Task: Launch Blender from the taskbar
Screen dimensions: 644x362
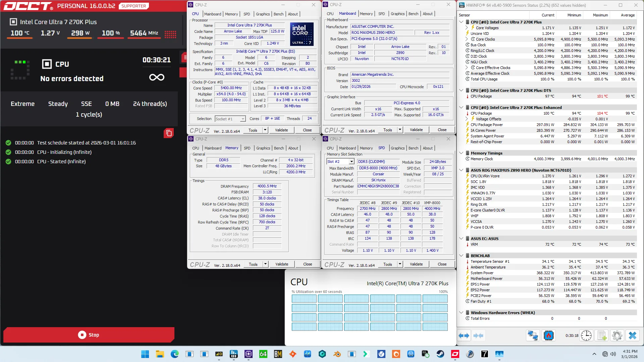Action: (x=337, y=354)
